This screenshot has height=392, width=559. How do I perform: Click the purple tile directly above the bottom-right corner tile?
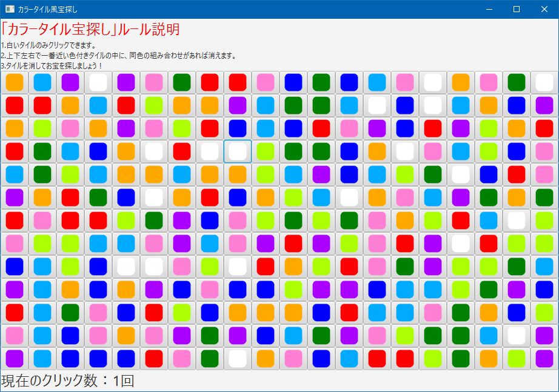click(544, 335)
